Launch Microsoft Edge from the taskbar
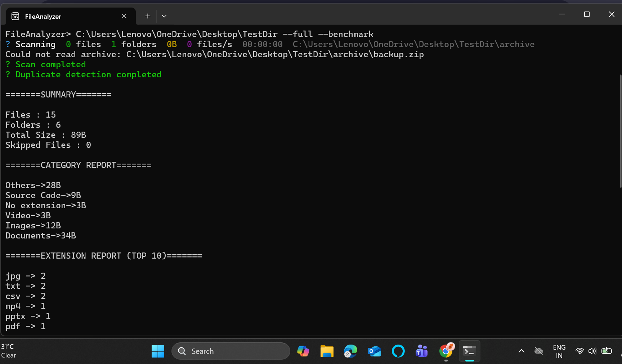 pyautogui.click(x=350, y=351)
